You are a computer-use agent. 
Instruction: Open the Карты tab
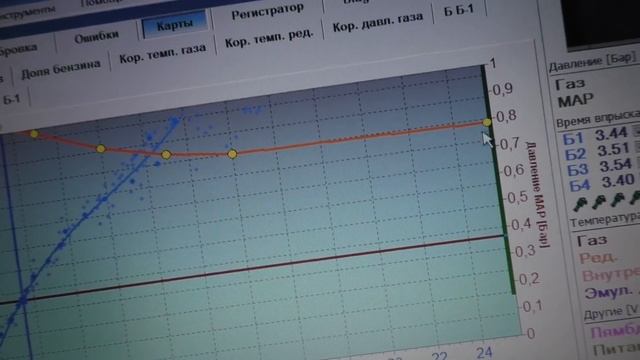point(175,25)
